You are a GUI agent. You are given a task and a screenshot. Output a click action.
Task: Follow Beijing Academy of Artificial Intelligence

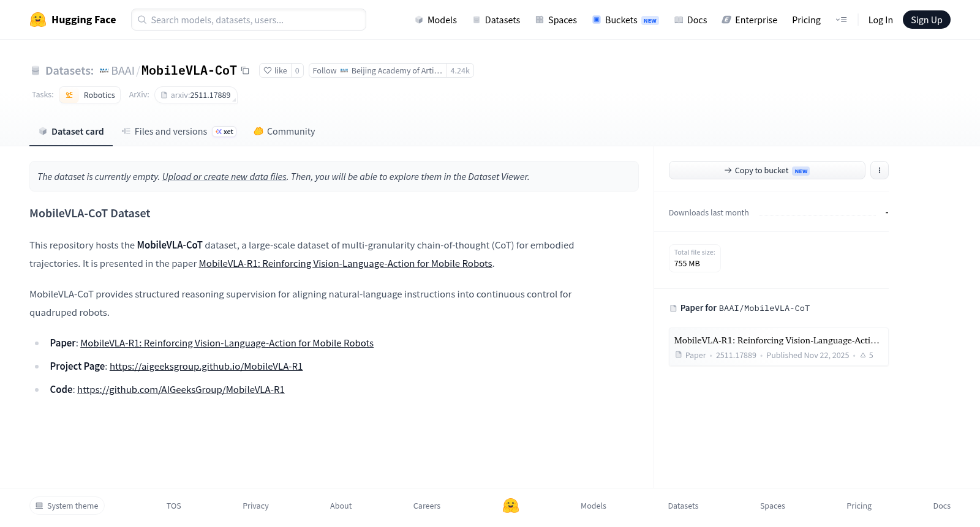378,70
